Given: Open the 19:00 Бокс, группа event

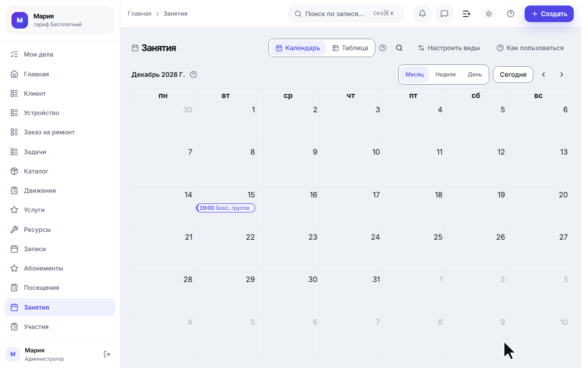Looking at the screenshot, I should (226, 208).
